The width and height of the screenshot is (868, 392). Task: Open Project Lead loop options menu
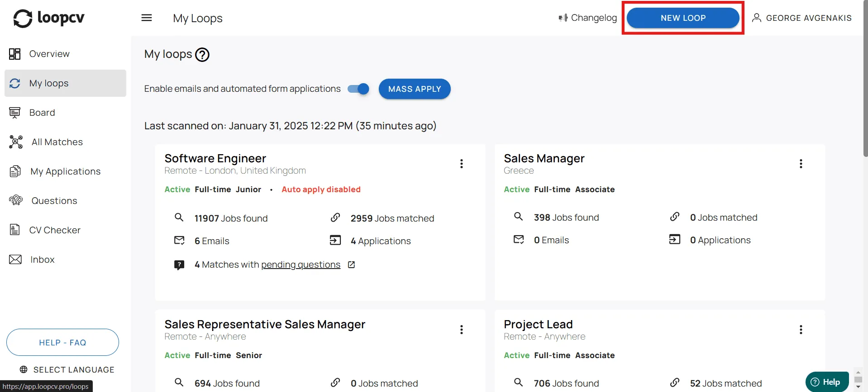coord(801,330)
